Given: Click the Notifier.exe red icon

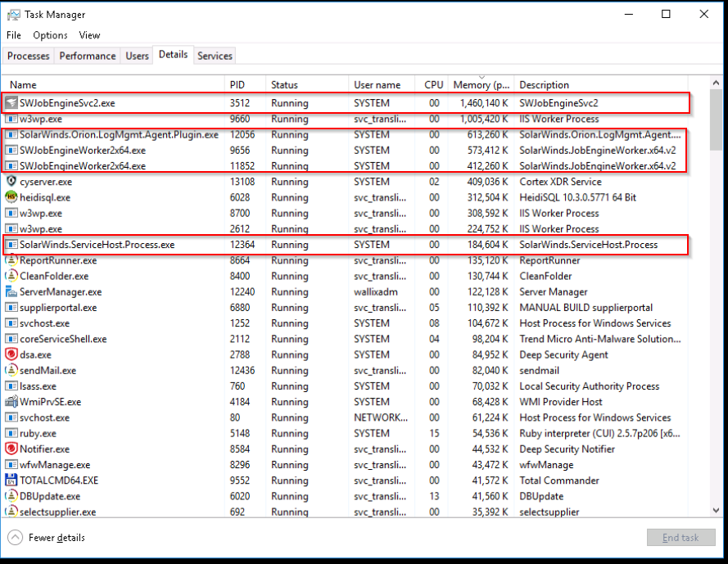Looking at the screenshot, I should pyautogui.click(x=11, y=449).
